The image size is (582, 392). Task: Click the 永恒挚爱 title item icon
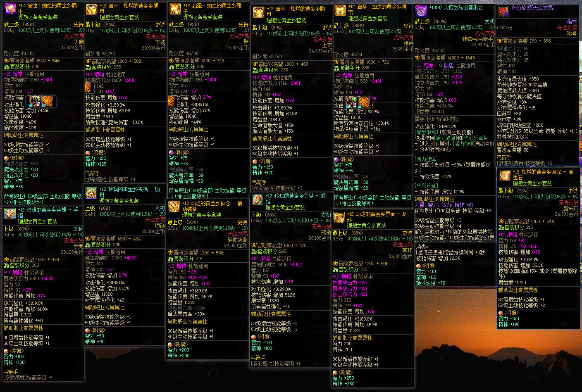pos(503,12)
